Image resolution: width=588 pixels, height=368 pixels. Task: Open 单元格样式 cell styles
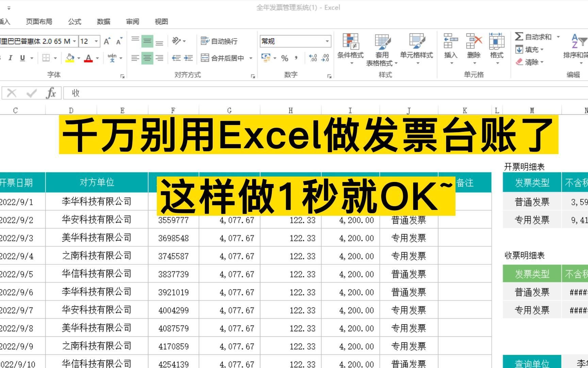[416, 49]
